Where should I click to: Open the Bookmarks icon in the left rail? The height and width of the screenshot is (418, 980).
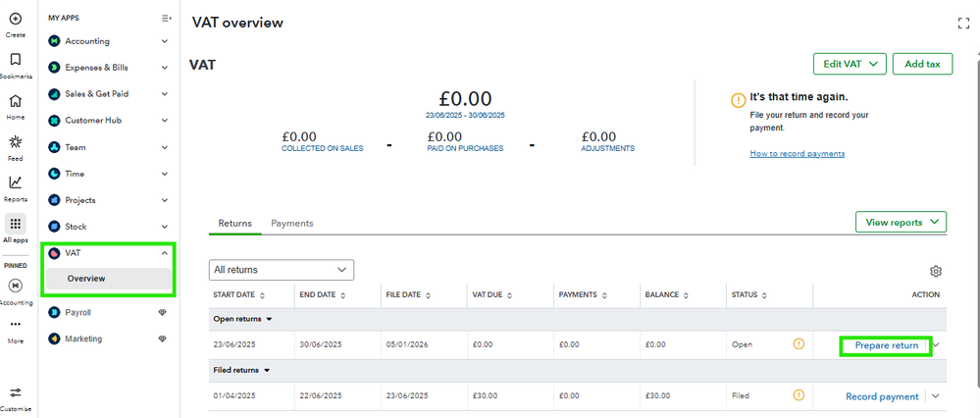[x=16, y=59]
